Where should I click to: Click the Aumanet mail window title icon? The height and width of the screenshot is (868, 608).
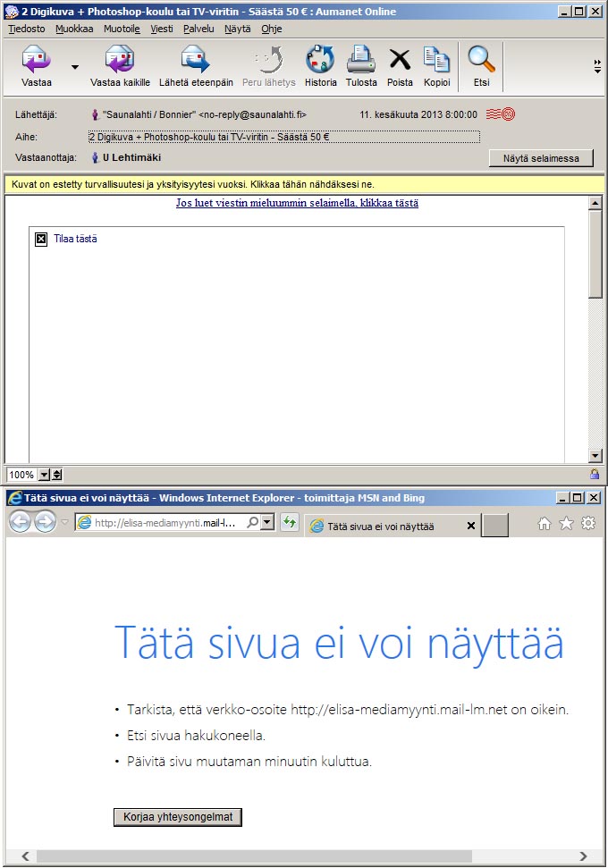click(12, 11)
